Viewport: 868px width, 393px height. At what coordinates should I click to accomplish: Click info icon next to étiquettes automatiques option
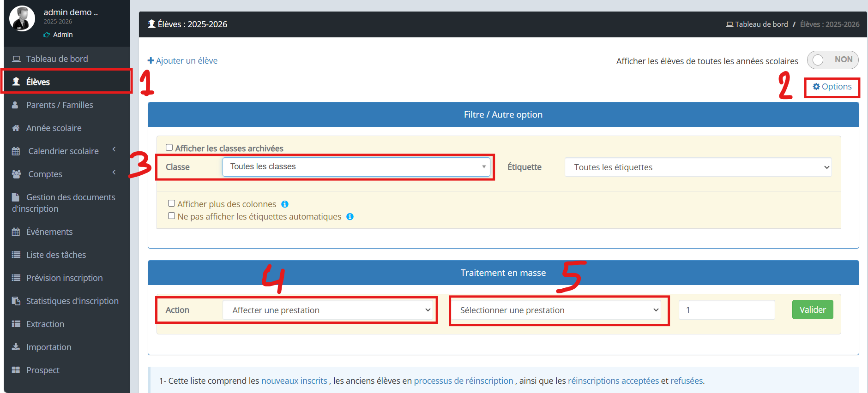click(350, 217)
